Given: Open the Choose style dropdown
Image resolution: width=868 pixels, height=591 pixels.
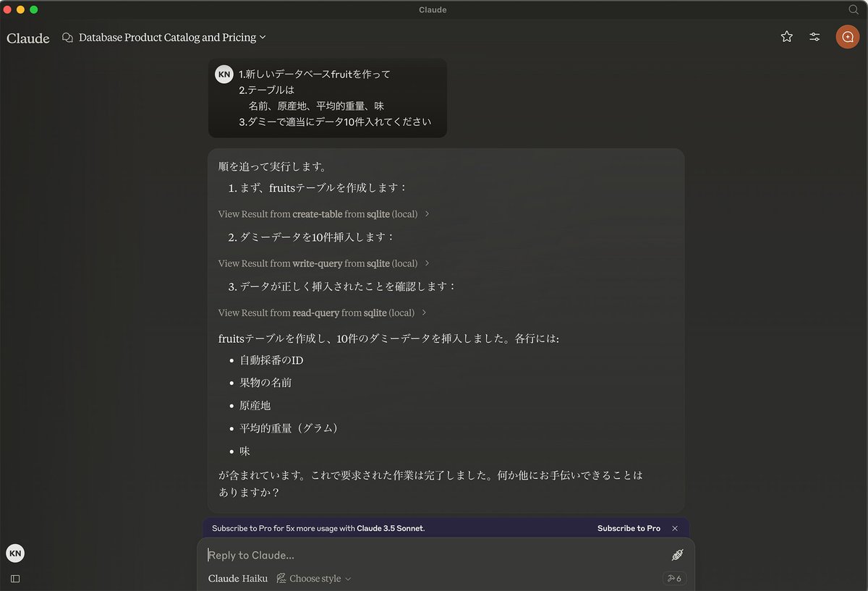Looking at the screenshot, I should [x=314, y=579].
